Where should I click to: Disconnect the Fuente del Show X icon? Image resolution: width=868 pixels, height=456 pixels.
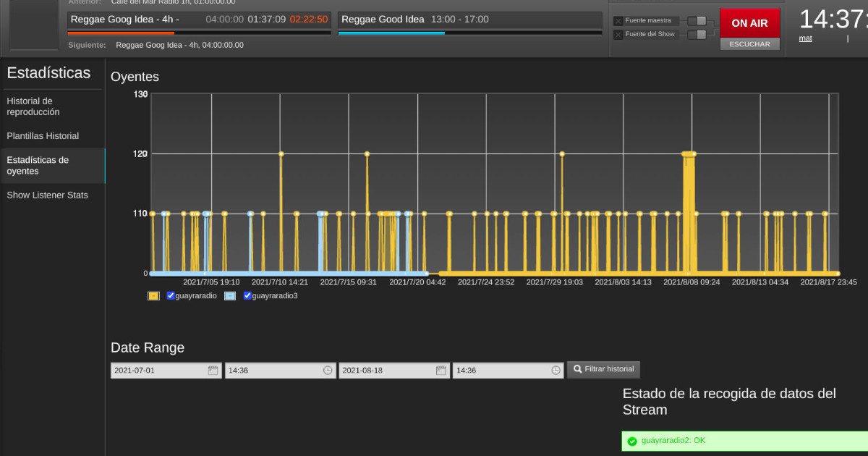coord(618,35)
